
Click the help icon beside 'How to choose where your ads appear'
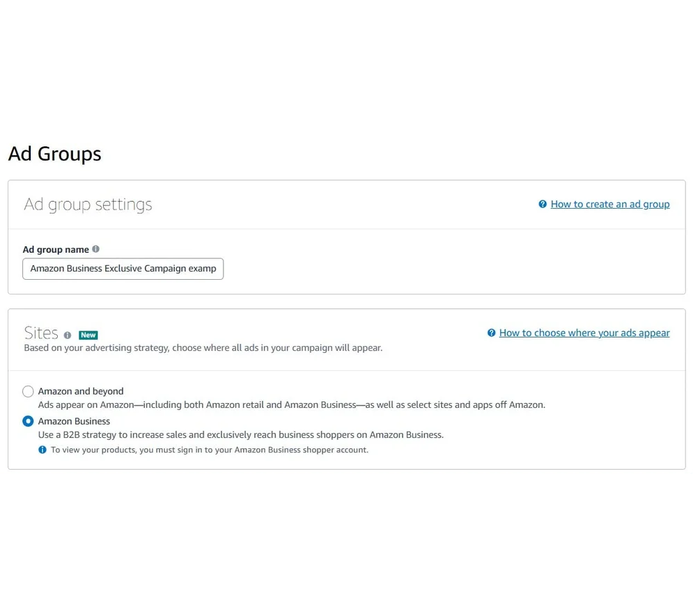click(x=491, y=333)
